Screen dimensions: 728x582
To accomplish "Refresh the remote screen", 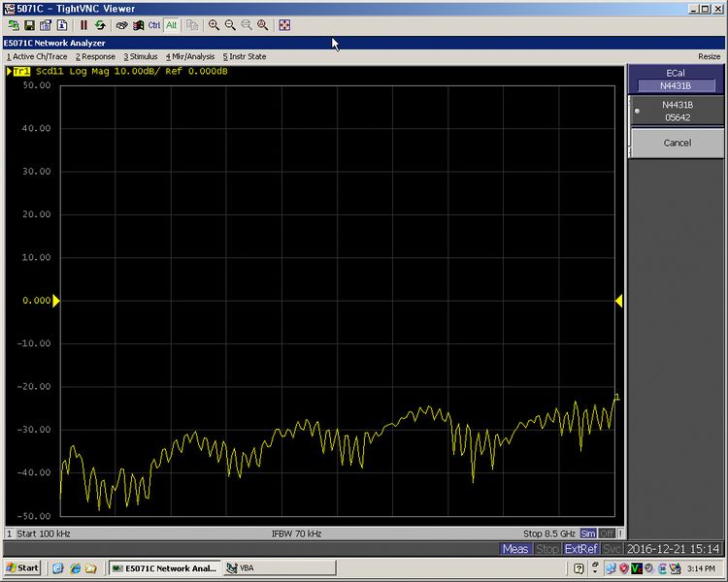I will coord(100,25).
